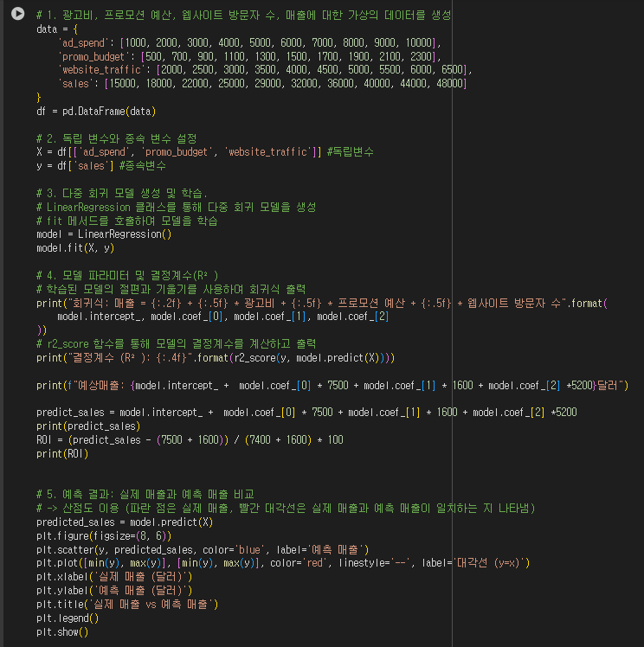The width and height of the screenshot is (644, 647).
Task: Click the 'data = {' line
Action: 57,29
